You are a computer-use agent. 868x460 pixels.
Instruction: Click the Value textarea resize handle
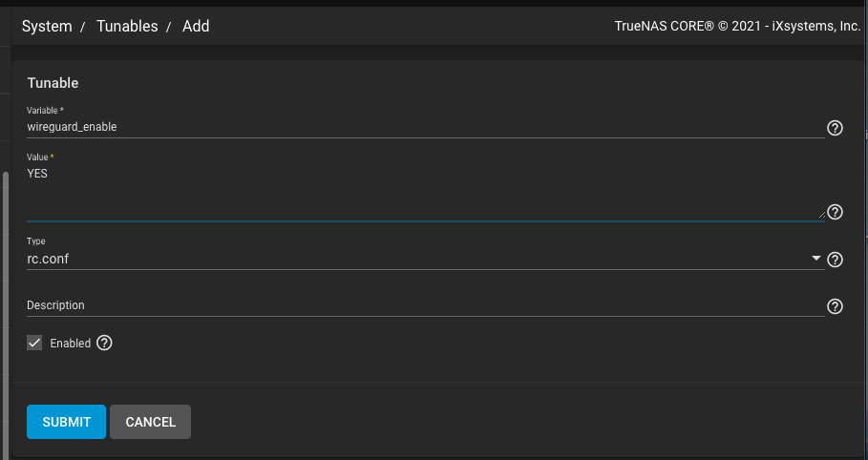pos(820,215)
